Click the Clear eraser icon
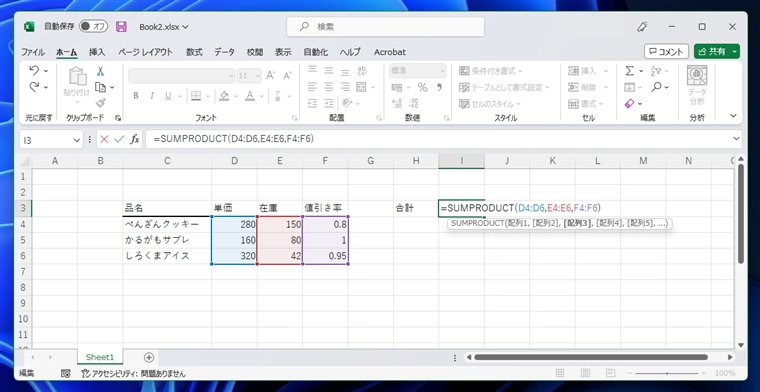 [629, 103]
